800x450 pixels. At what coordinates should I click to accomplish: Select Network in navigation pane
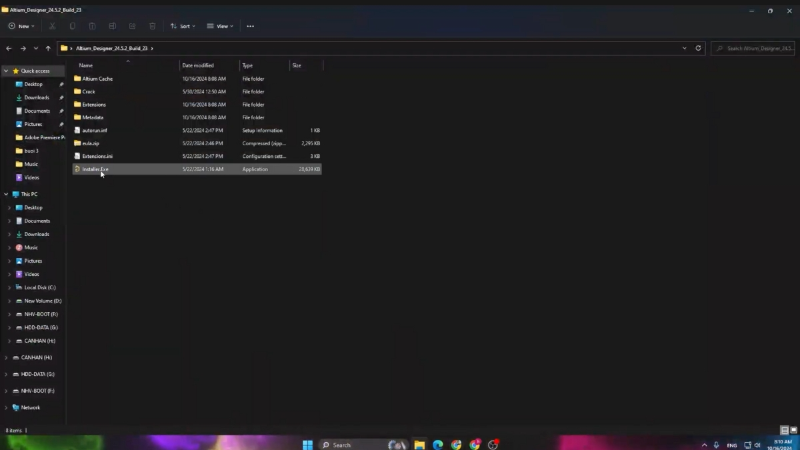click(x=30, y=408)
